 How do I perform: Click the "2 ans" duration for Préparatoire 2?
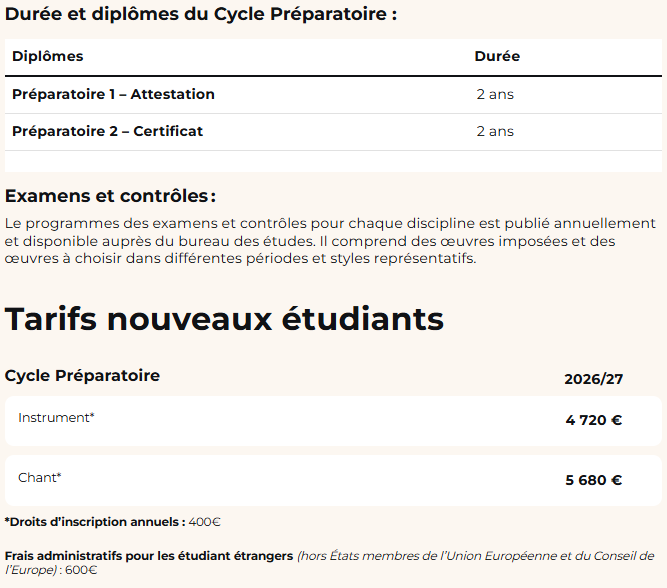point(495,131)
